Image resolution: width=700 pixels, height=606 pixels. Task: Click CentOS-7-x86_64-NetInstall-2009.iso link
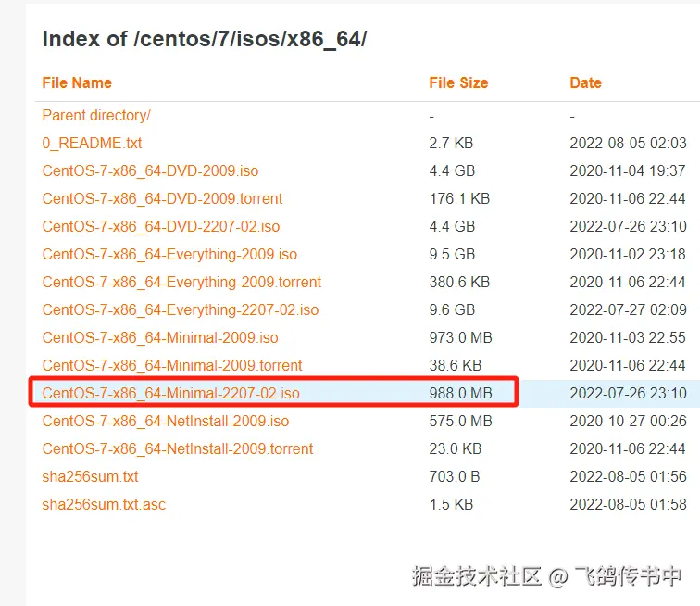pos(166,421)
